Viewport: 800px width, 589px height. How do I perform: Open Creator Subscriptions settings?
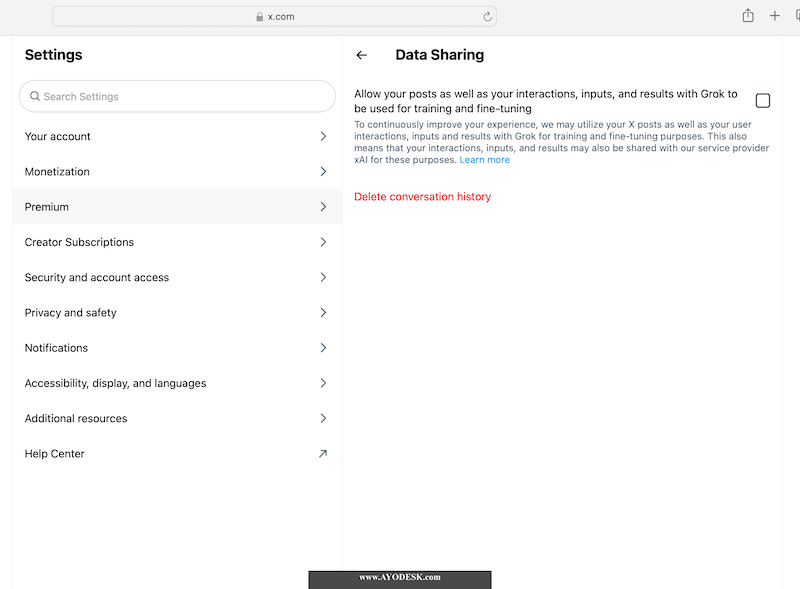tap(79, 242)
